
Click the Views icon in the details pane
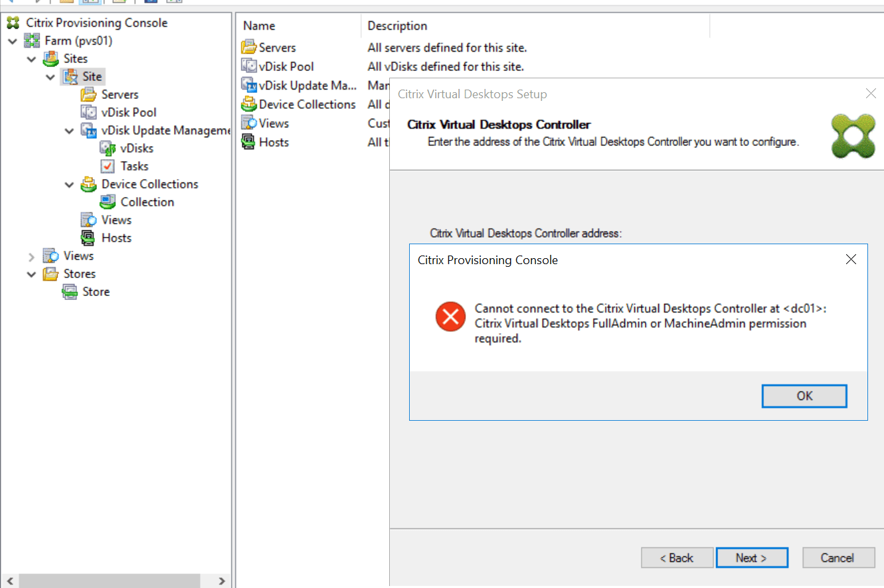(x=250, y=123)
